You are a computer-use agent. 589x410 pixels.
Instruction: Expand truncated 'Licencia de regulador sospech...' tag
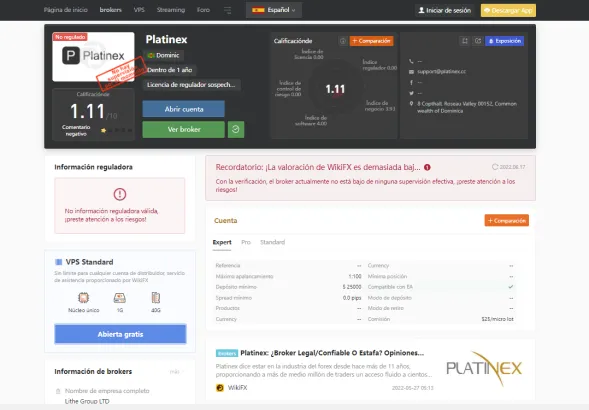click(x=191, y=85)
